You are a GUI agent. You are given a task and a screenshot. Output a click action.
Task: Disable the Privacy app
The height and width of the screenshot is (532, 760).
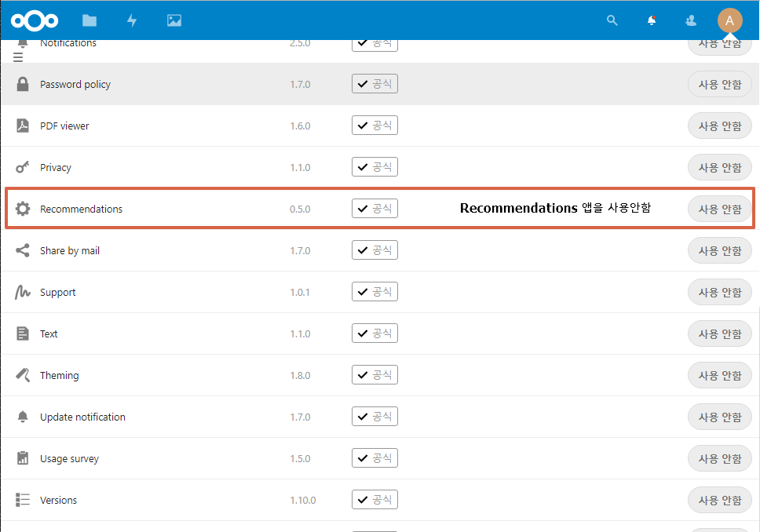click(720, 168)
